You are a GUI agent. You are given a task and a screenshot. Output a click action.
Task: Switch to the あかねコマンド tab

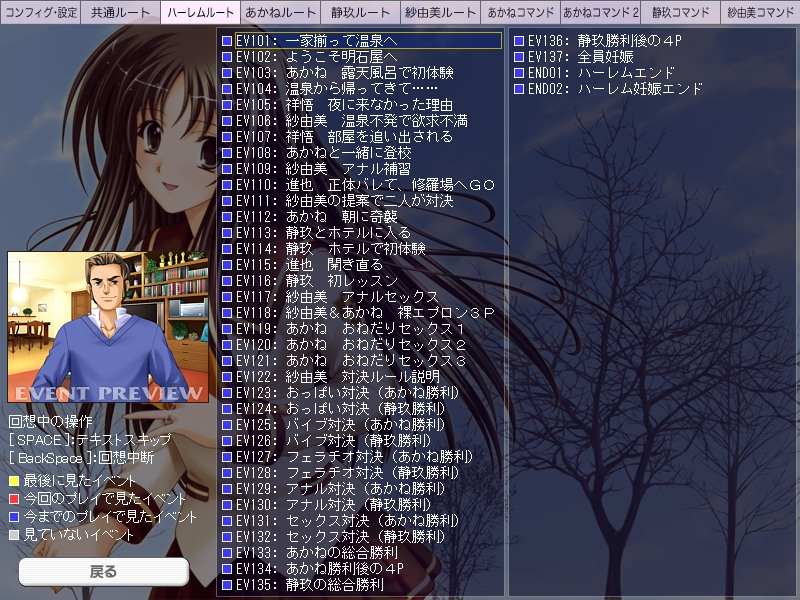coord(520,12)
